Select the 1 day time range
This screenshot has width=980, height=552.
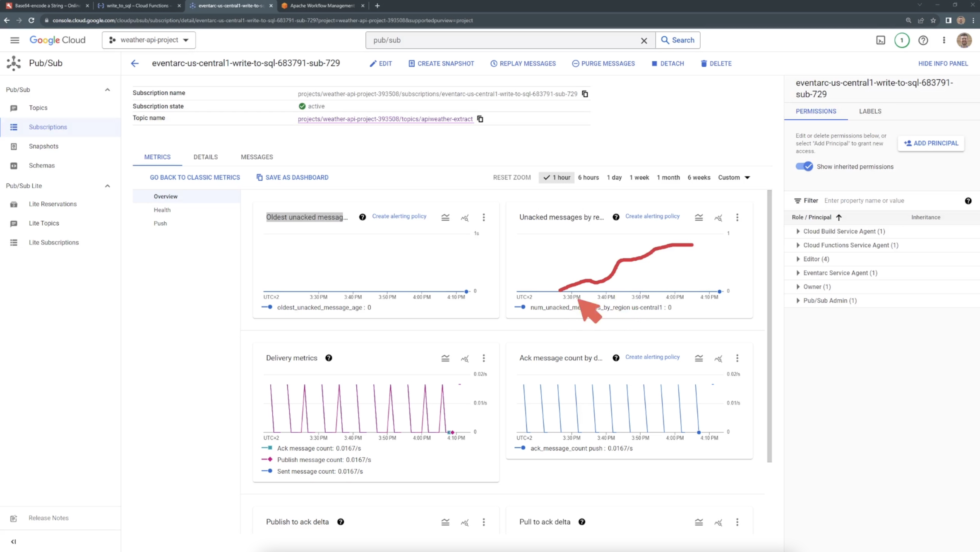(x=614, y=177)
